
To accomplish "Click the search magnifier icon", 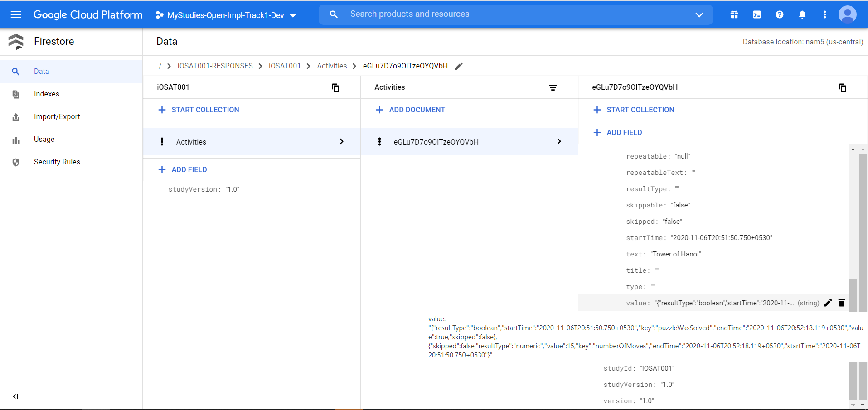I will click(334, 14).
